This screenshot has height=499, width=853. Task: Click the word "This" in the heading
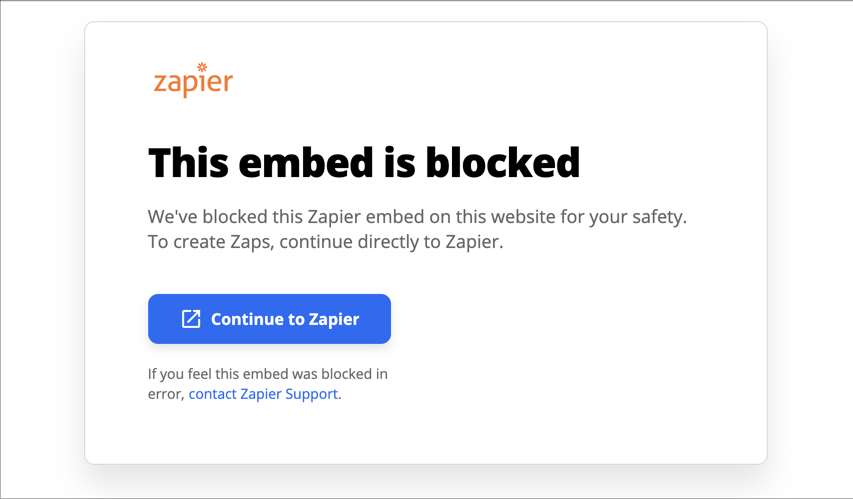(x=193, y=163)
